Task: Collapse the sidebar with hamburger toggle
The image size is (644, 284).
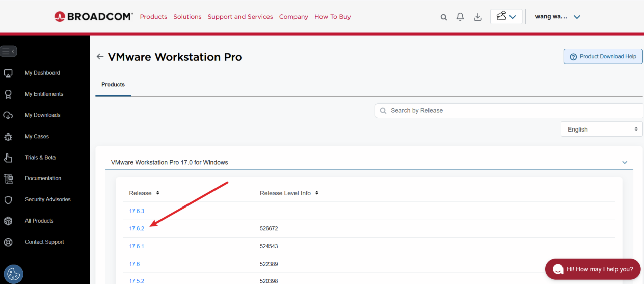Action: [9, 51]
